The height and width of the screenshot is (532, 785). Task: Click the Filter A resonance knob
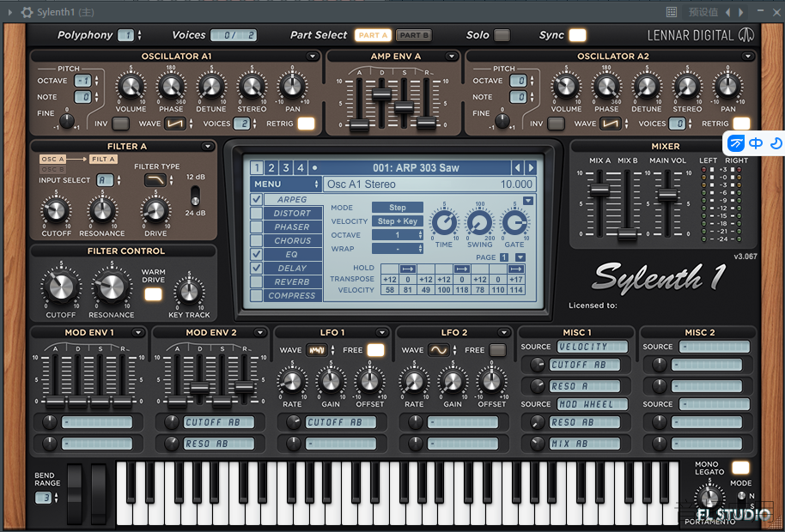click(102, 210)
